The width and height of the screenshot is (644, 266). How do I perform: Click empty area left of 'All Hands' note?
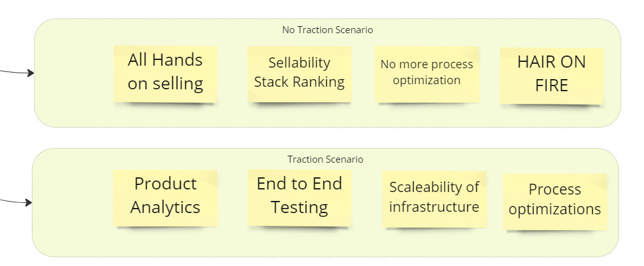click(x=74, y=74)
